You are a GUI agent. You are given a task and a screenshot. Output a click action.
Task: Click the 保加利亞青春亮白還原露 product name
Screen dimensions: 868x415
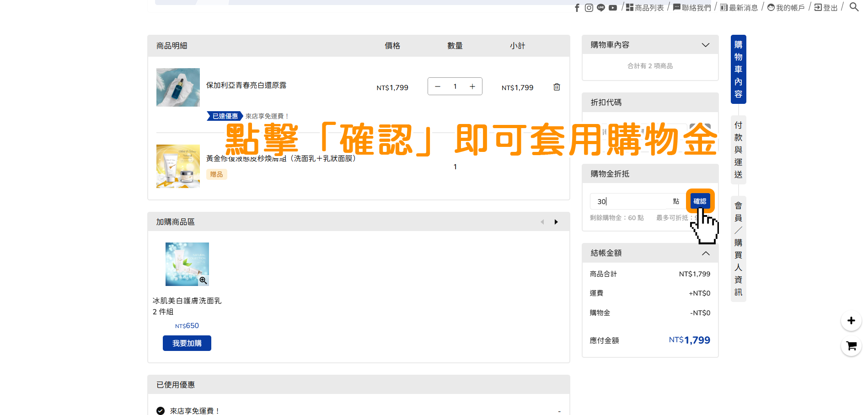tap(246, 85)
